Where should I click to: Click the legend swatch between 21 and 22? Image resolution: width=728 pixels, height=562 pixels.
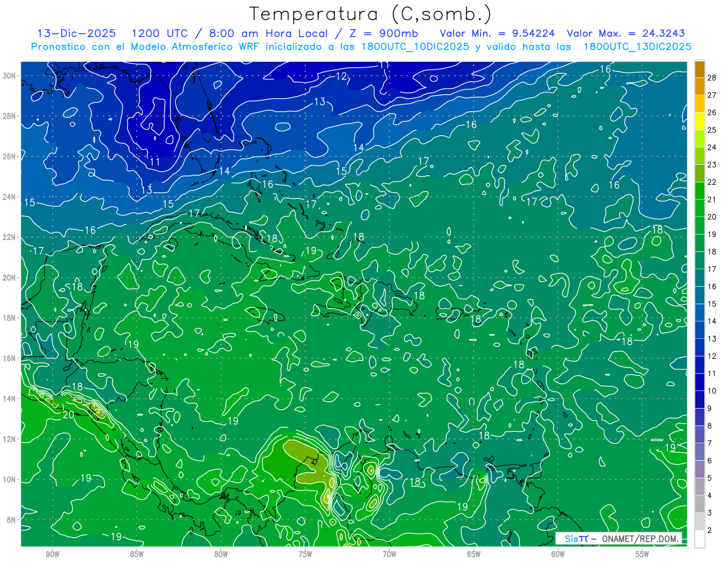(699, 190)
